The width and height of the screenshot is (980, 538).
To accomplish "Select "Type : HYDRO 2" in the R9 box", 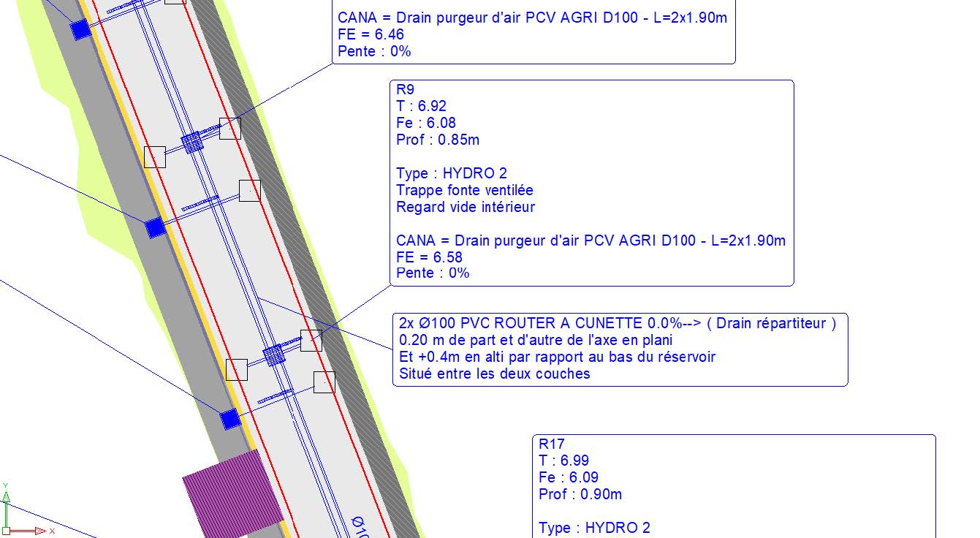I will pyautogui.click(x=451, y=174).
